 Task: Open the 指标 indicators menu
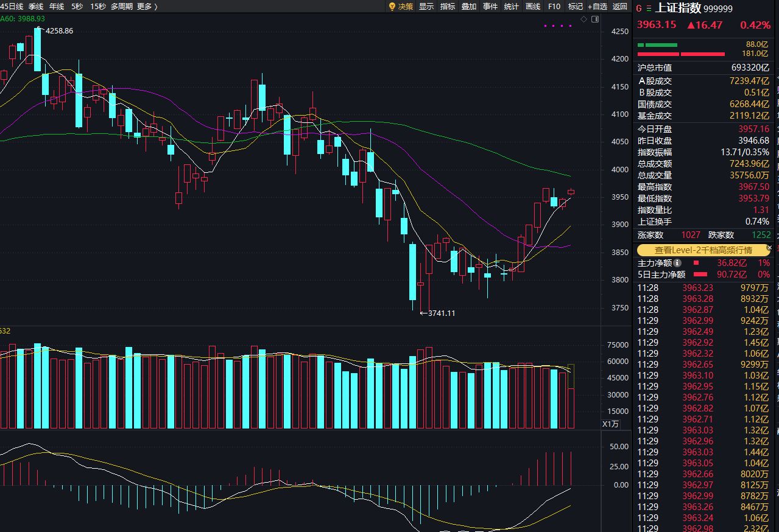(x=448, y=6)
